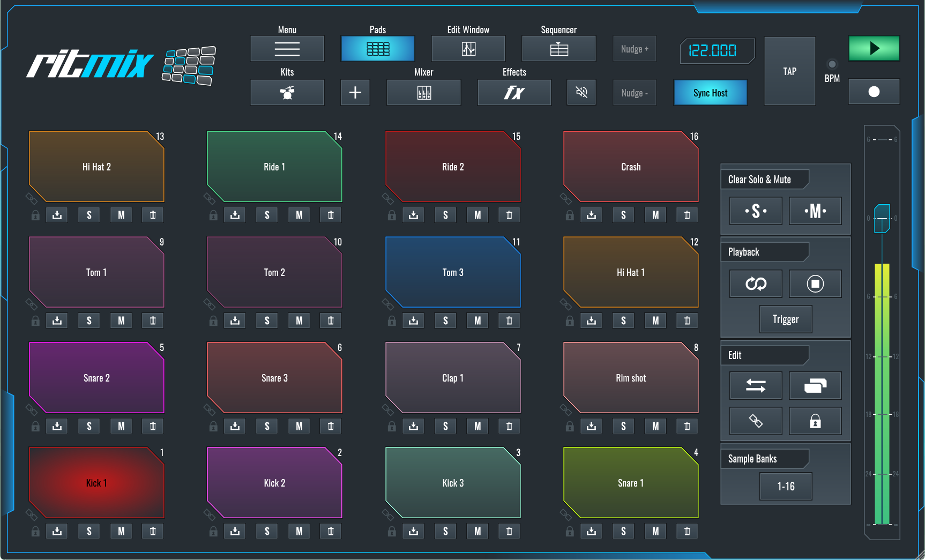Solo the Crash pad
Screen dimensions: 925x560
click(623, 214)
